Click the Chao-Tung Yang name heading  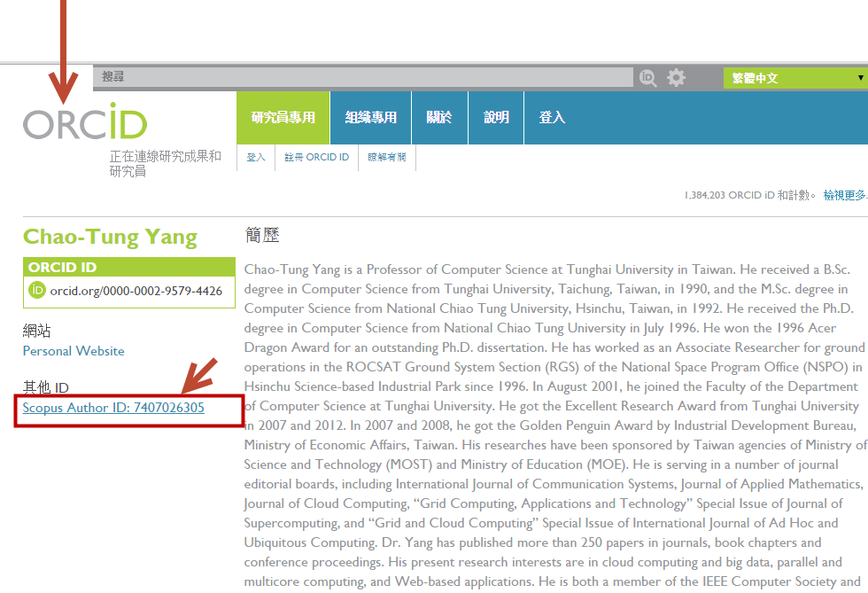pyautogui.click(x=110, y=238)
